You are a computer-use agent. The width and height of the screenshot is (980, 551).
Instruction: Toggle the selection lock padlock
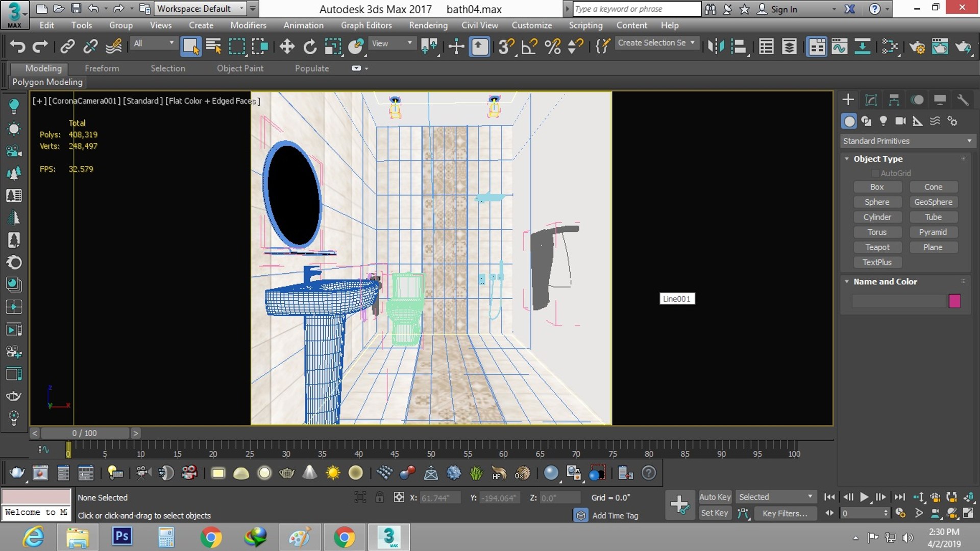pos(379,497)
